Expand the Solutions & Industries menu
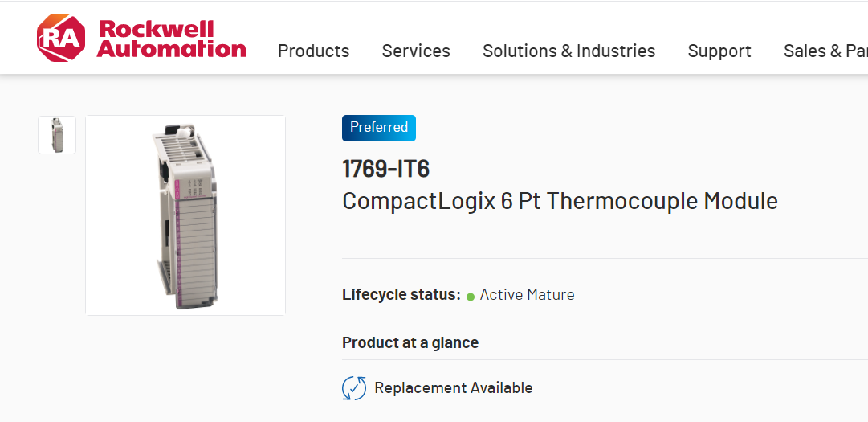This screenshot has height=422, width=868. (568, 51)
